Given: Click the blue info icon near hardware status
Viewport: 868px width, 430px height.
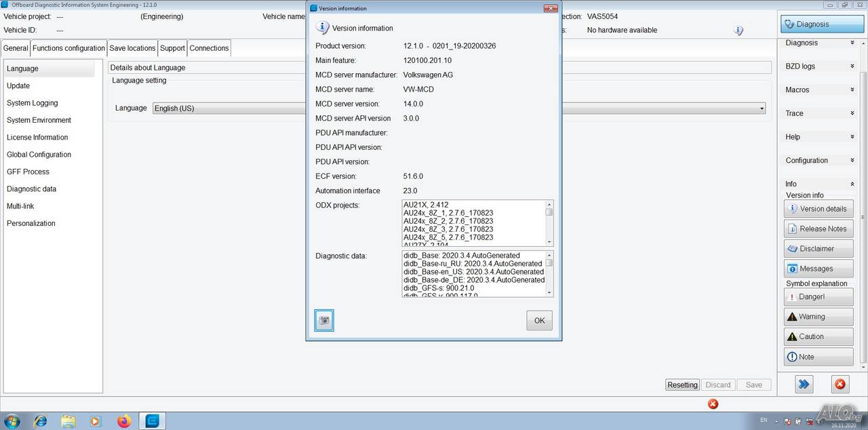Looking at the screenshot, I should [738, 31].
